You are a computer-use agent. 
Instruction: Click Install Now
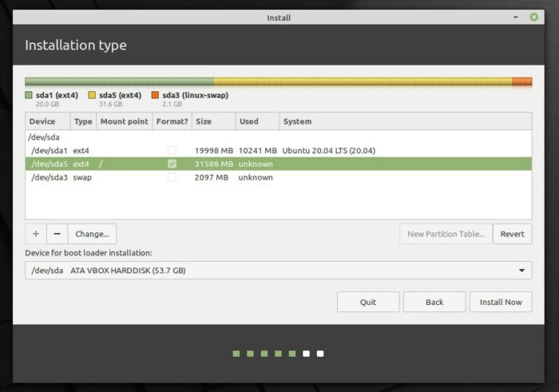point(501,302)
